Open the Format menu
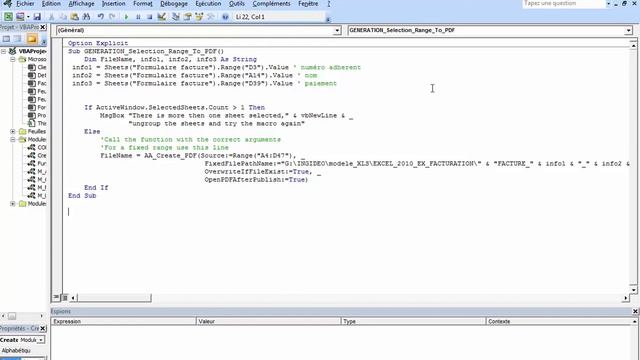 click(x=142, y=4)
